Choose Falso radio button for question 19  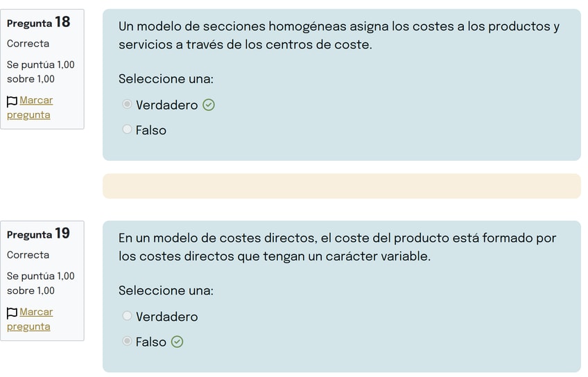click(127, 341)
